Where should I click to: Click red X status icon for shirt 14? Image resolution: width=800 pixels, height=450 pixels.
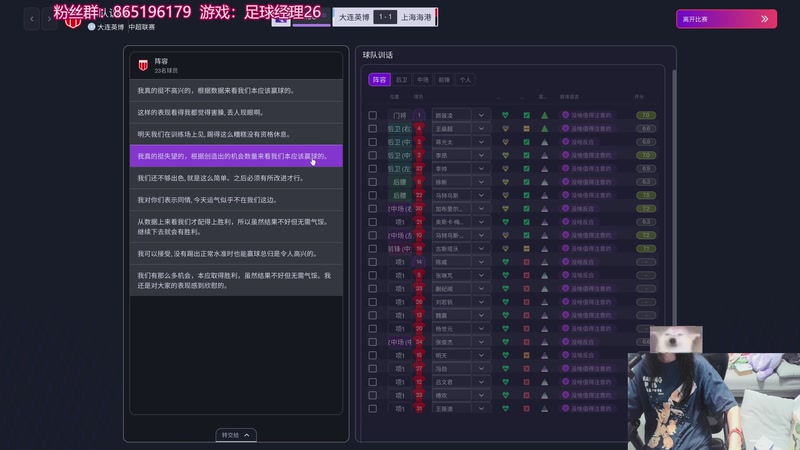tap(527, 262)
